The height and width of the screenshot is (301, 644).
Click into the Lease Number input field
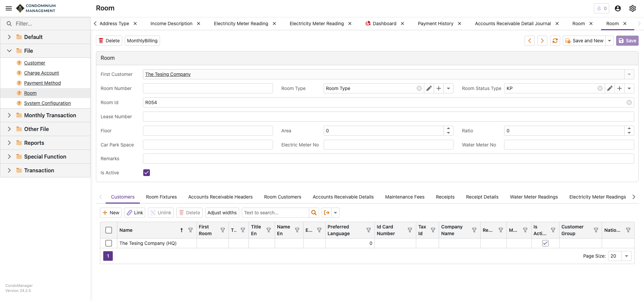point(388,117)
